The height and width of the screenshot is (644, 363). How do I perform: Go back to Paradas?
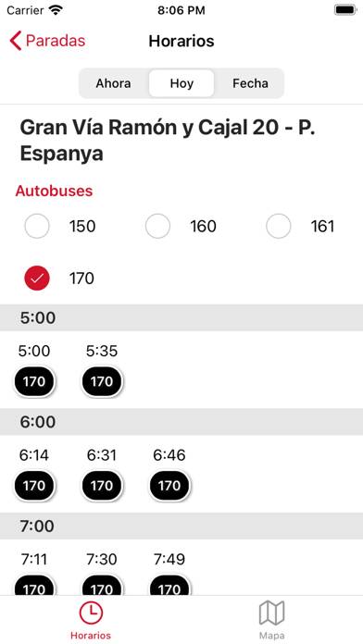click(x=47, y=41)
